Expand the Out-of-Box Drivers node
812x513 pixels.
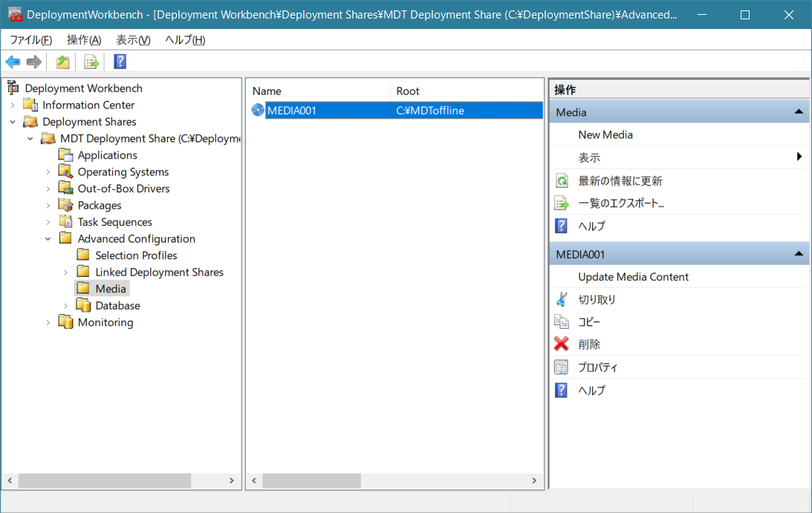point(48,189)
